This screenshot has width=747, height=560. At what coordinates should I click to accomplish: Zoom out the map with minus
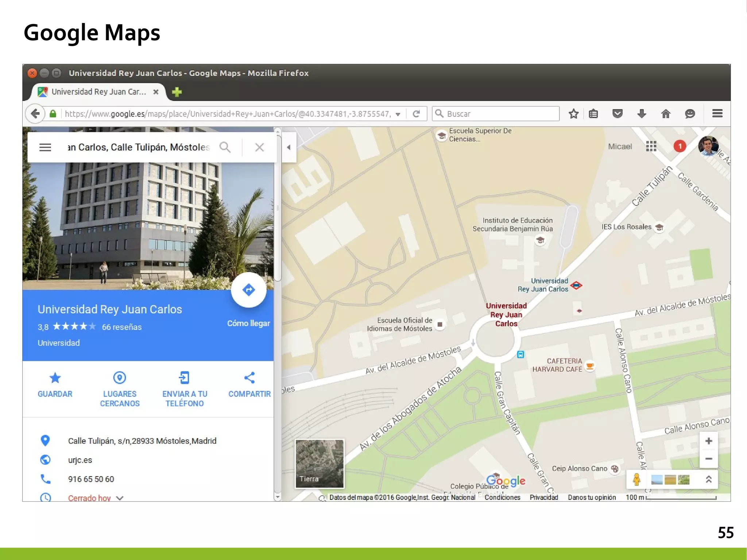[709, 459]
